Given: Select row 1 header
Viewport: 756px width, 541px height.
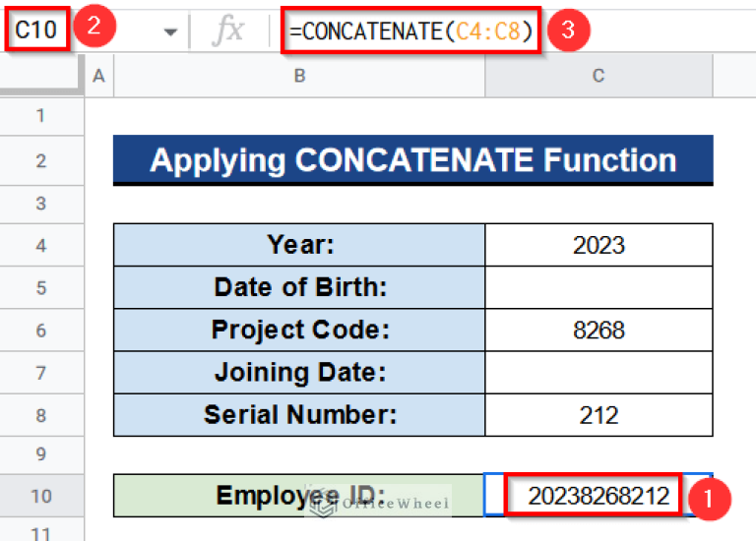Looking at the screenshot, I should click(x=41, y=116).
